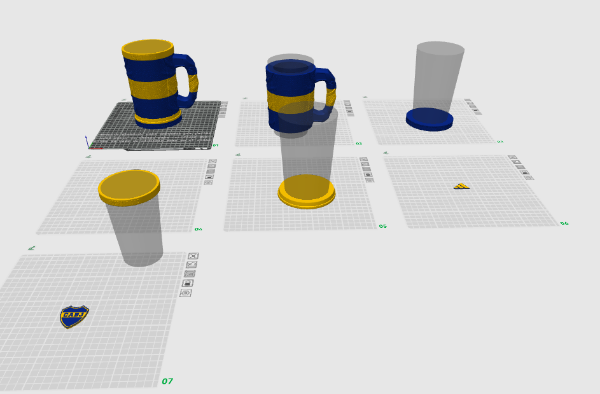Viewport: 600px width, 394px height.
Task: Toggle the lock icon on plate 05
Action: point(368,175)
